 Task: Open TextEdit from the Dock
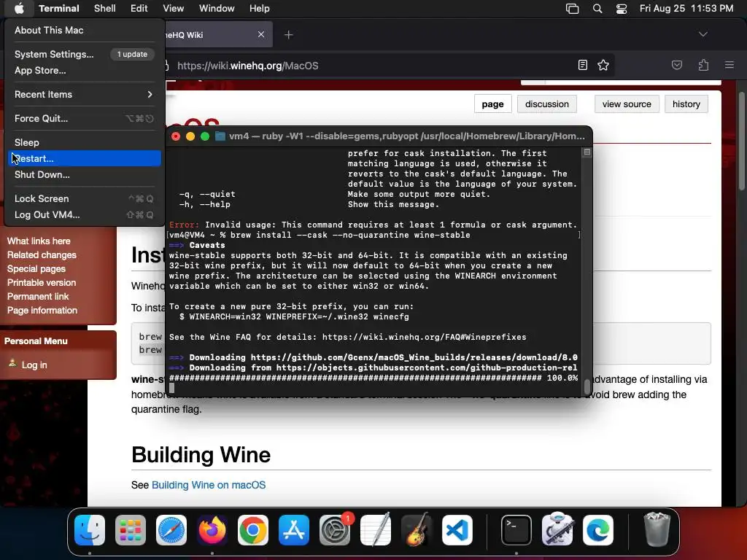tap(376, 530)
